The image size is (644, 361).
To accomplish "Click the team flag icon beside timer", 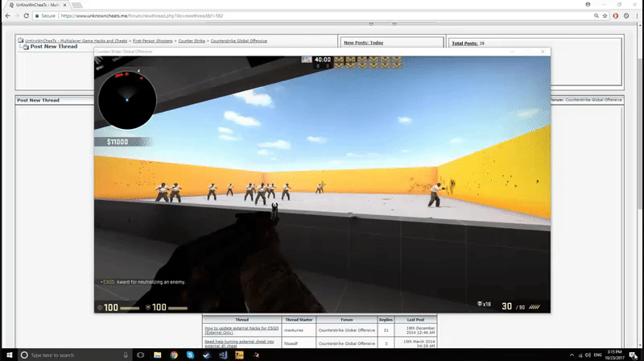I will (x=307, y=60).
